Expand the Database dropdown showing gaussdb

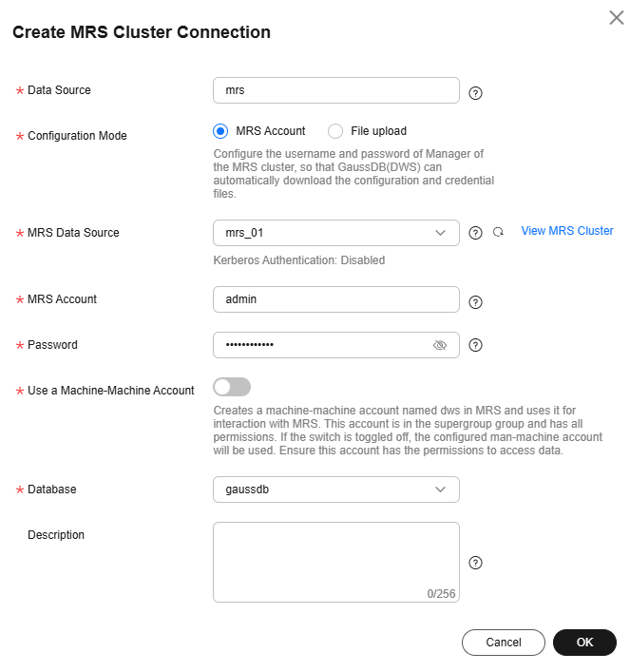pos(336,490)
